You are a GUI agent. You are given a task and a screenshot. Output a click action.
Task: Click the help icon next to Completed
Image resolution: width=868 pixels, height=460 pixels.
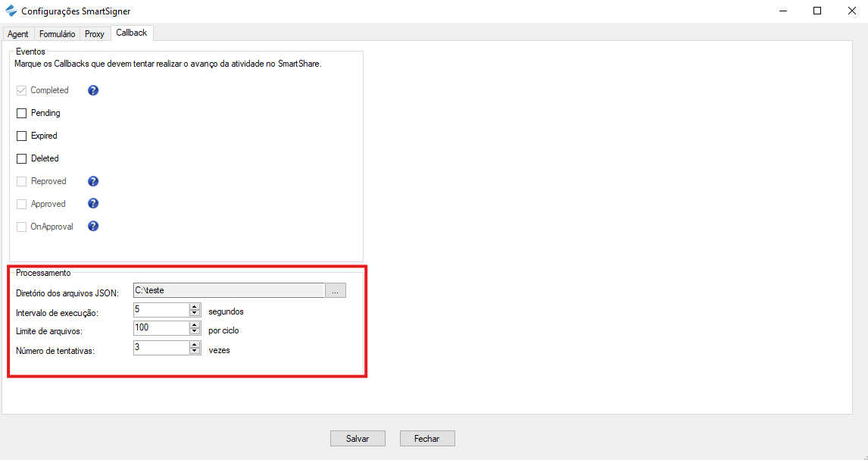point(93,90)
